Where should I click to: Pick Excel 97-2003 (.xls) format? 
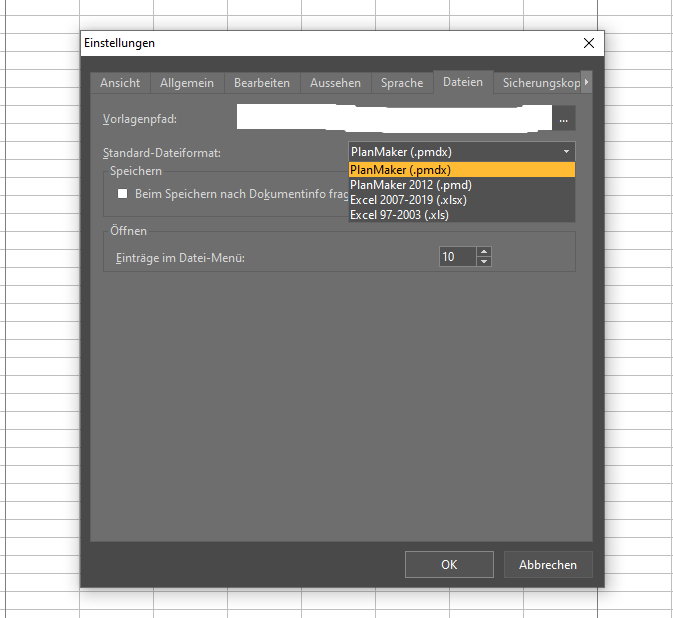461,215
